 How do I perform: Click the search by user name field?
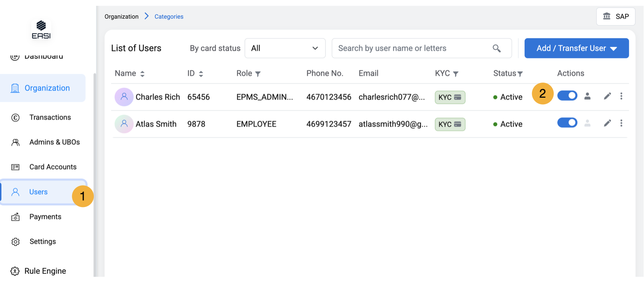point(411,48)
